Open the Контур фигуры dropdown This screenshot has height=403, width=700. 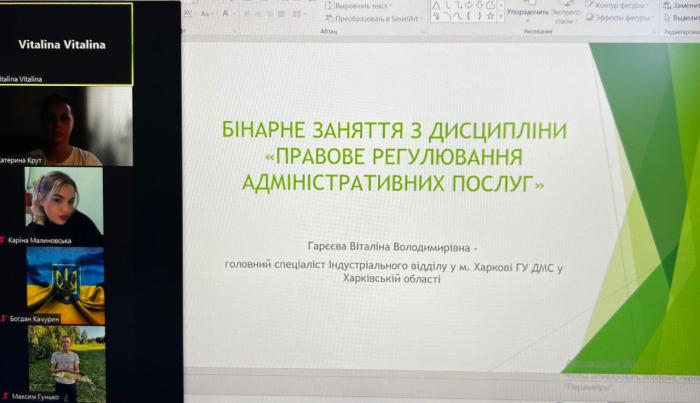click(617, 5)
